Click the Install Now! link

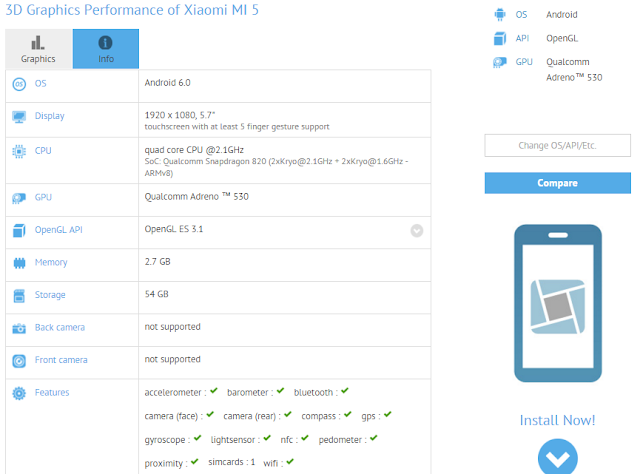coord(558,420)
